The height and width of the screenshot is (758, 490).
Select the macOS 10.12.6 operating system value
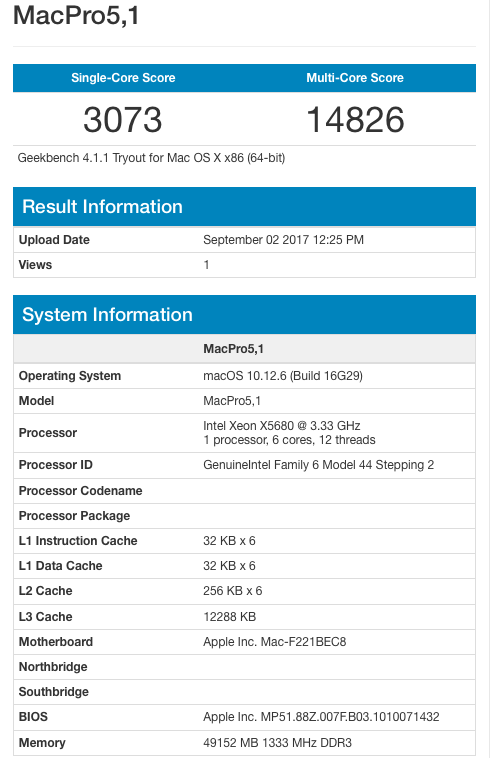[283, 376]
